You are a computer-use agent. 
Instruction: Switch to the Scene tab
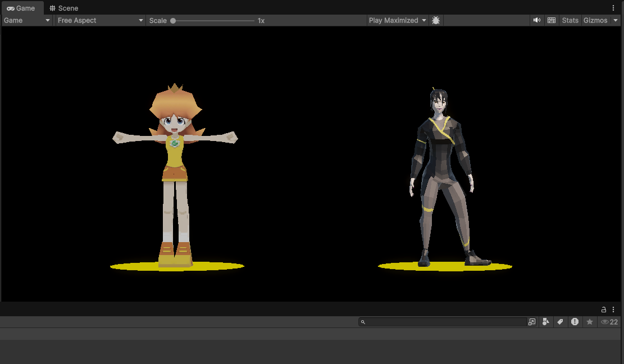(x=63, y=8)
